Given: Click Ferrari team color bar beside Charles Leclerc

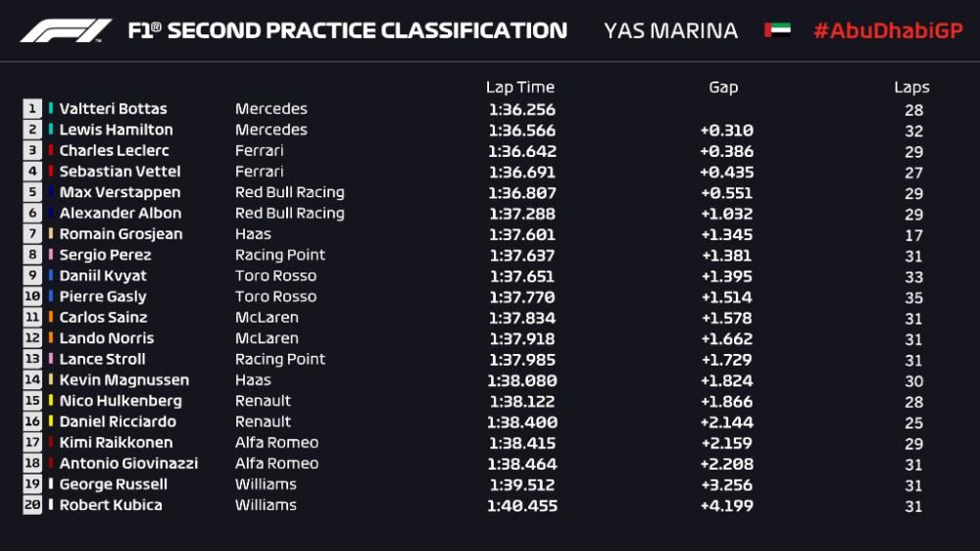Looking at the screenshot, I should 51,151.
